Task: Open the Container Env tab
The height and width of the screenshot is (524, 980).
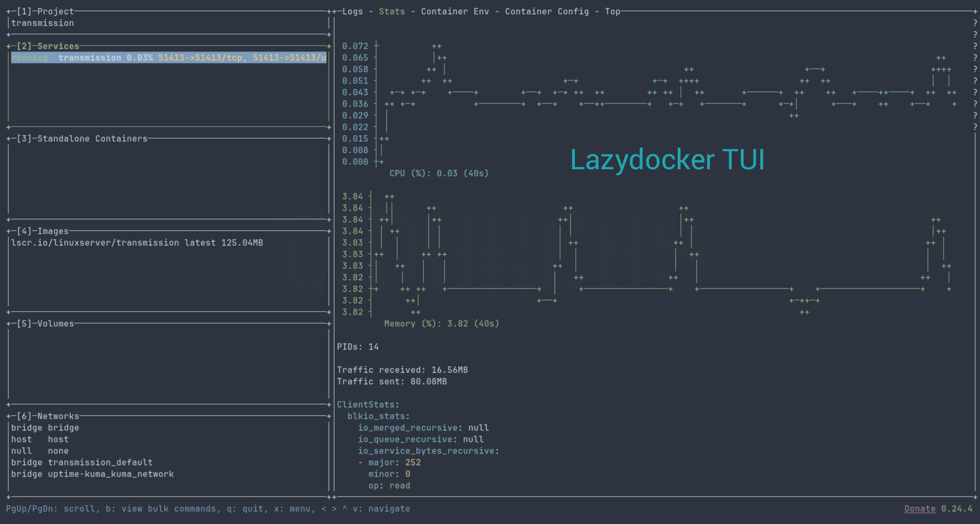Action: coord(455,12)
